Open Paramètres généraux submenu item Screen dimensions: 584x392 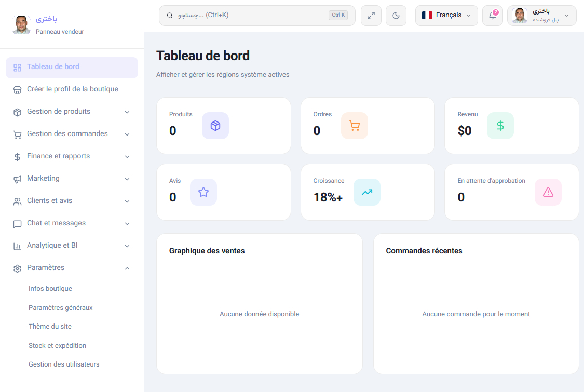(60, 307)
